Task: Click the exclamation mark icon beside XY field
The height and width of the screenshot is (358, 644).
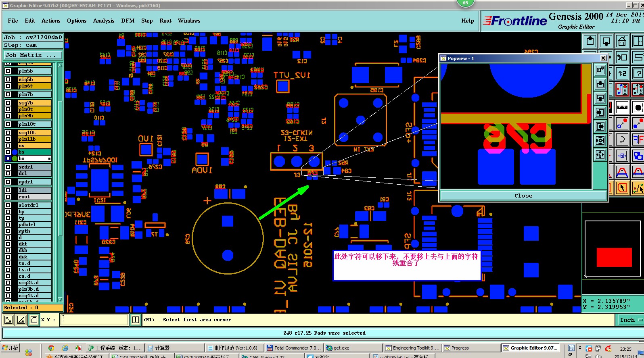Action: click(x=135, y=320)
